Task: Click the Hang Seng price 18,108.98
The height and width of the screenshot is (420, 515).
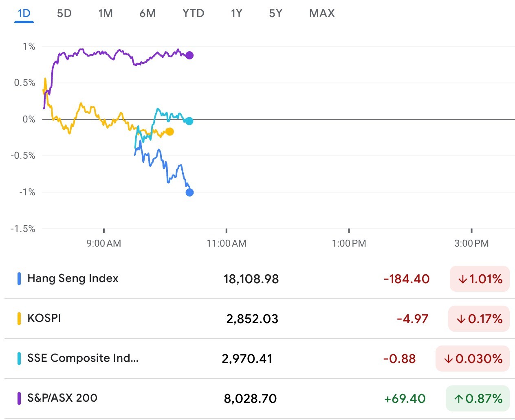Action: click(x=251, y=279)
